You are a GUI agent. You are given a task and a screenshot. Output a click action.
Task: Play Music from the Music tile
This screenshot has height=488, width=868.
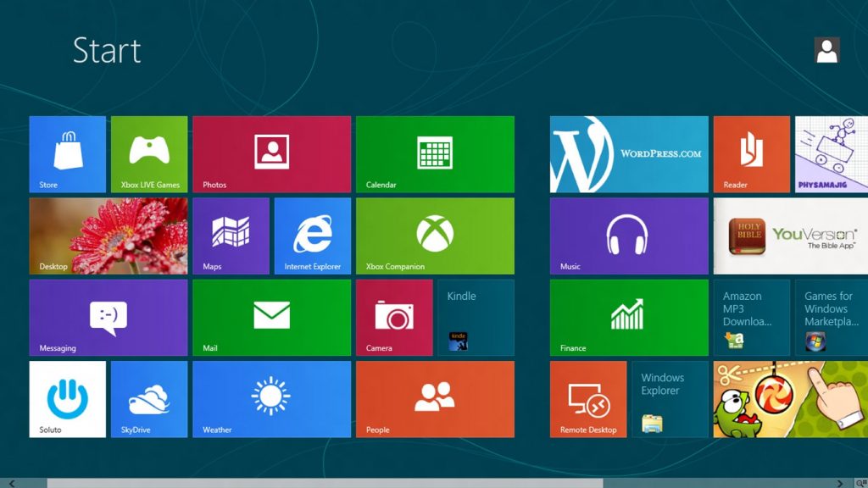pos(627,236)
